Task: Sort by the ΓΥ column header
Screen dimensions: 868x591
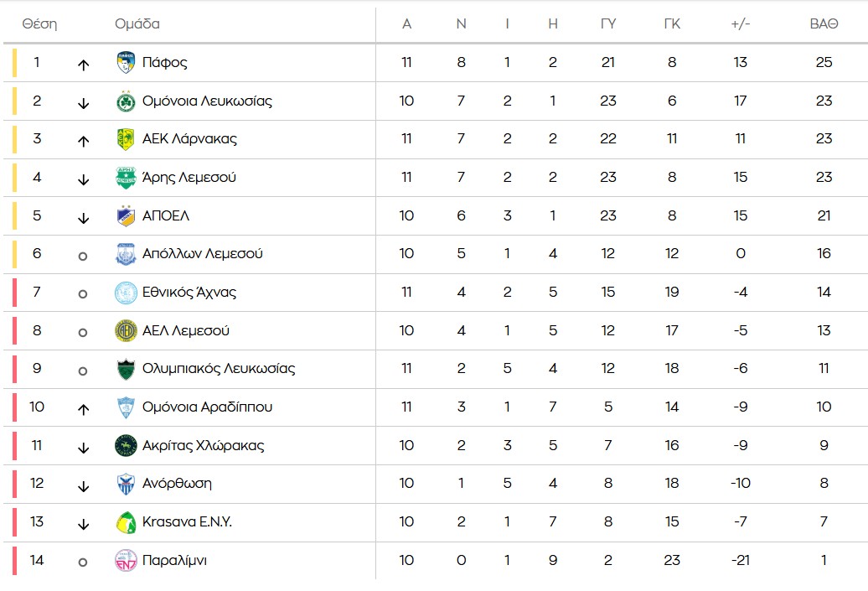Action: tap(608, 24)
